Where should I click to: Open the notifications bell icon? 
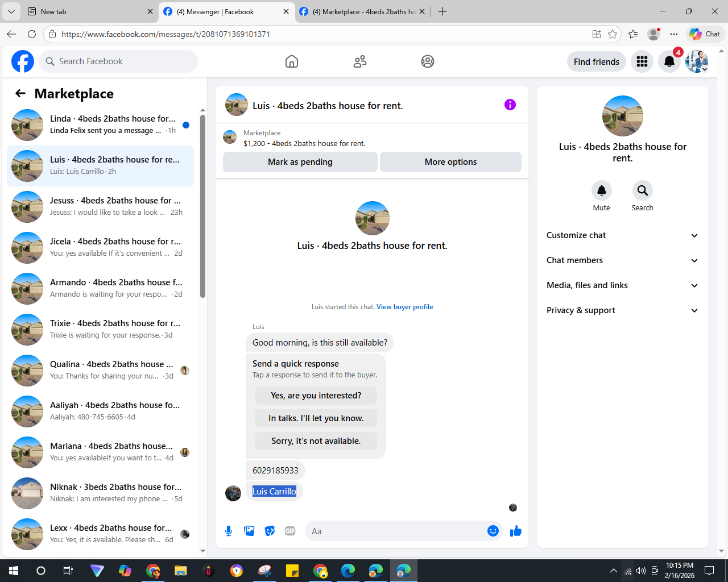coord(669,61)
